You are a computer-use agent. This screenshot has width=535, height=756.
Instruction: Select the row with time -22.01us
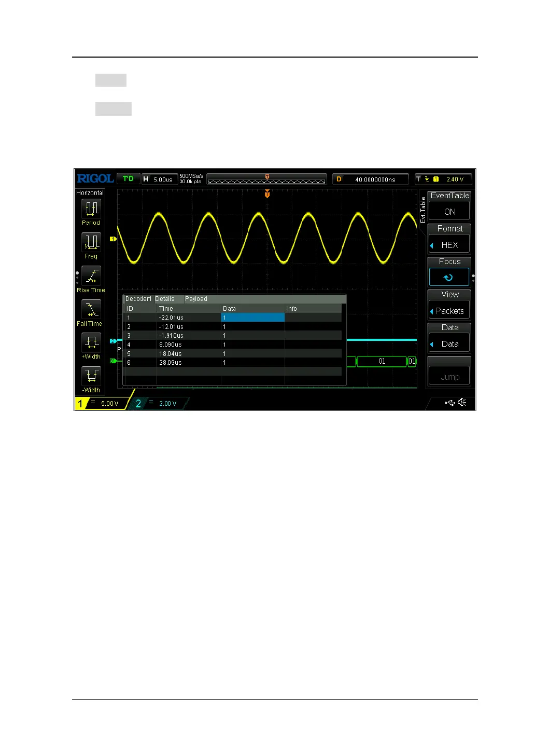pyautogui.click(x=233, y=318)
